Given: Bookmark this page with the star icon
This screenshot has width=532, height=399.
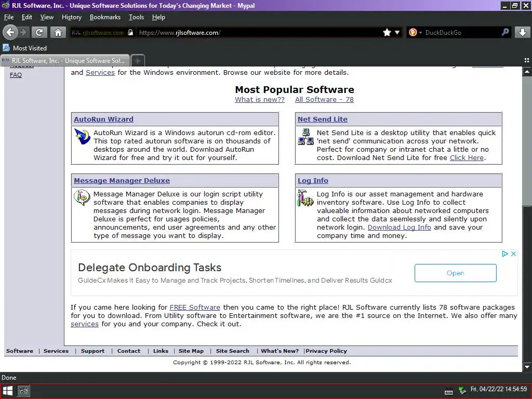Looking at the screenshot, I should (387, 32).
